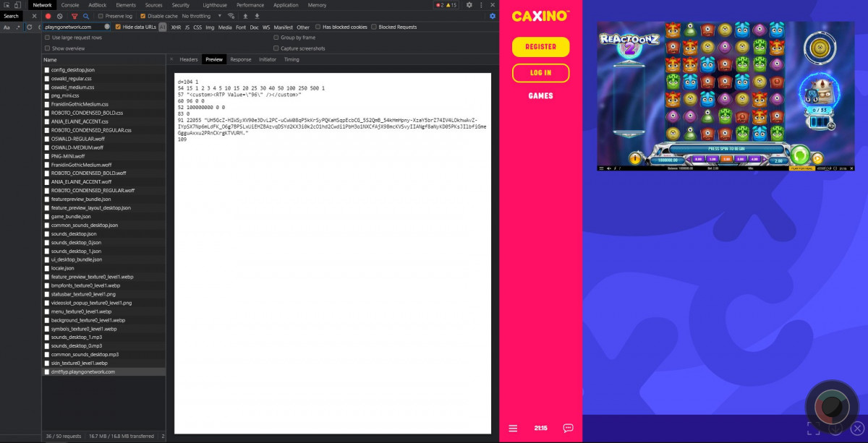Filter requests by WS type
This screenshot has height=443, width=868.
pos(266,27)
